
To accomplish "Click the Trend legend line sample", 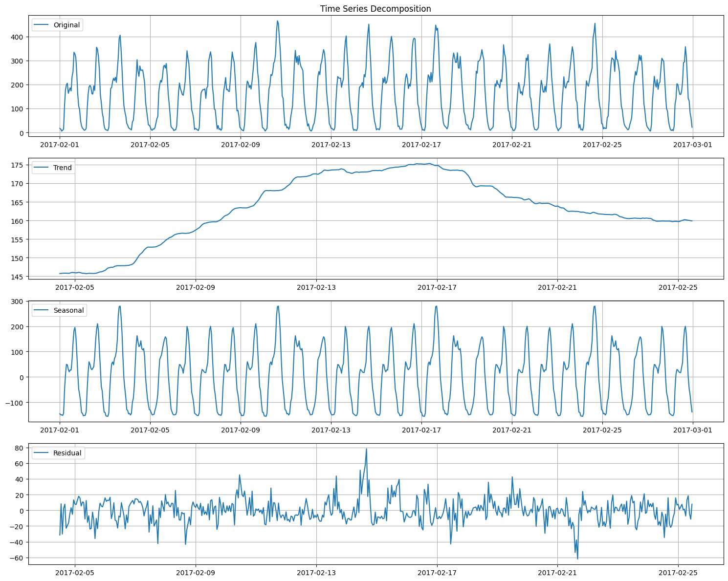I will click(x=42, y=168).
